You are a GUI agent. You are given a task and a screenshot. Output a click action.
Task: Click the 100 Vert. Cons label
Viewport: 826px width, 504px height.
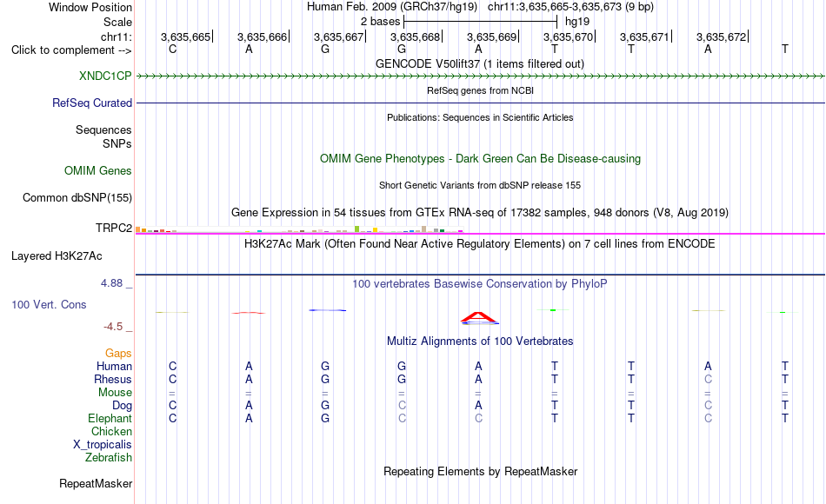coord(49,304)
